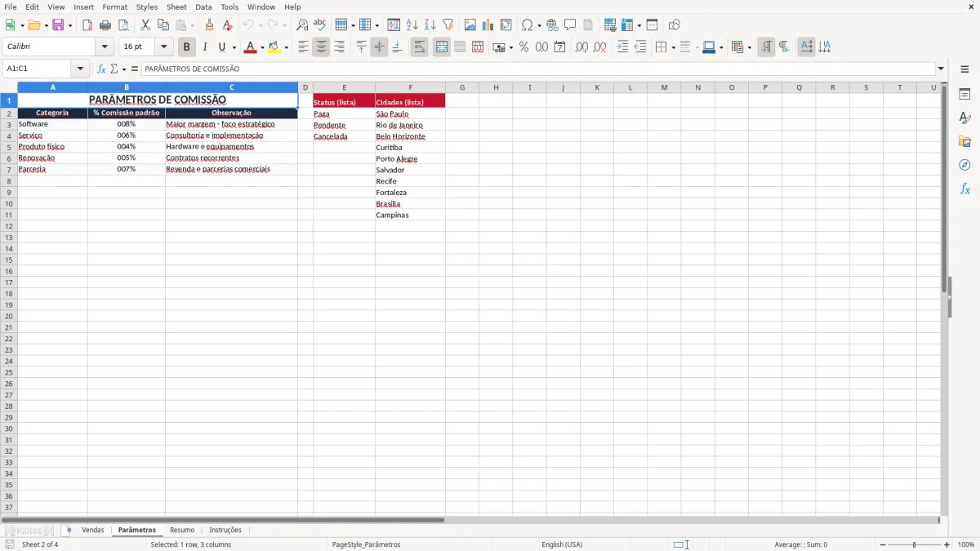Open the sidebar Navigator deck
The height and width of the screenshot is (551, 980).
tap(964, 165)
